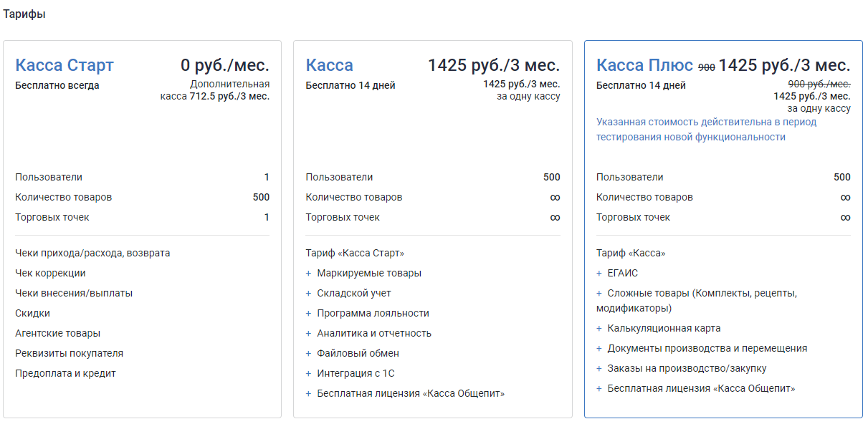Select Программа лояльности feature
This screenshot has width=868, height=424.
pyautogui.click(x=373, y=313)
